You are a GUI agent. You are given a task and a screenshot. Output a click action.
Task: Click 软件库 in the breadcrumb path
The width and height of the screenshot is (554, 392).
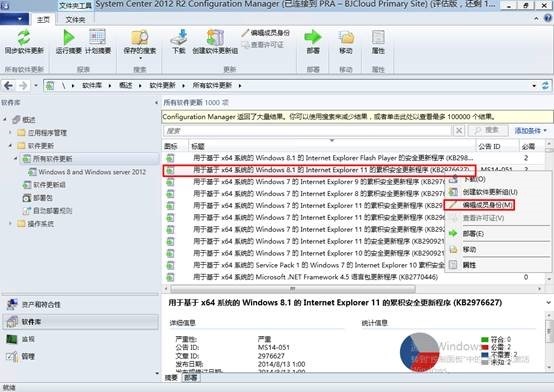(92, 86)
